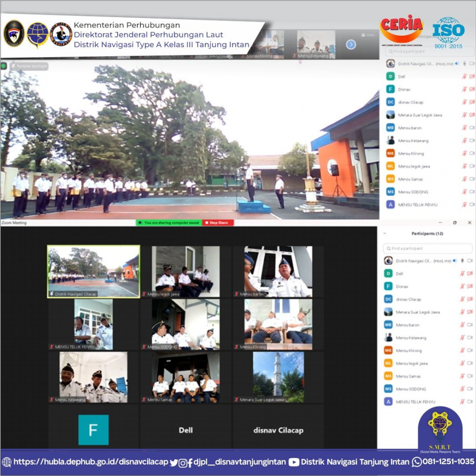Click the YouTube icon in footer
The image size is (476, 476).
(x=294, y=462)
